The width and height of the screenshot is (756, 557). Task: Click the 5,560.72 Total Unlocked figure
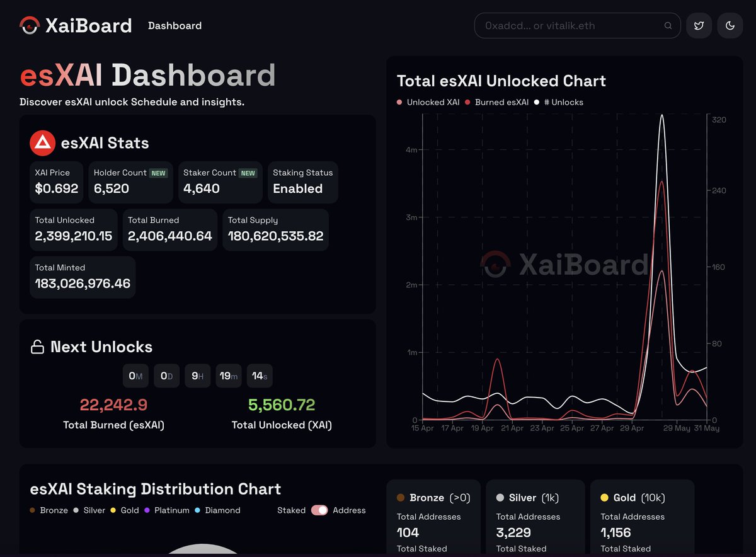[282, 405]
